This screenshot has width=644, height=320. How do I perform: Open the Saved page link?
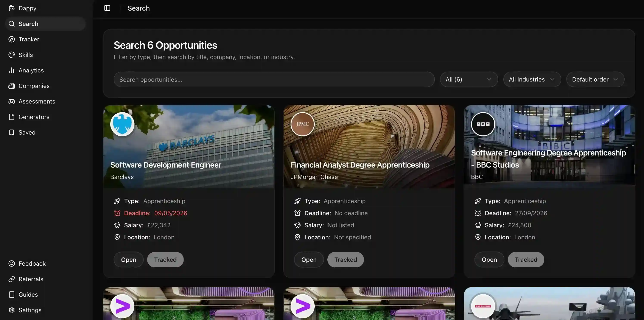(45, 132)
